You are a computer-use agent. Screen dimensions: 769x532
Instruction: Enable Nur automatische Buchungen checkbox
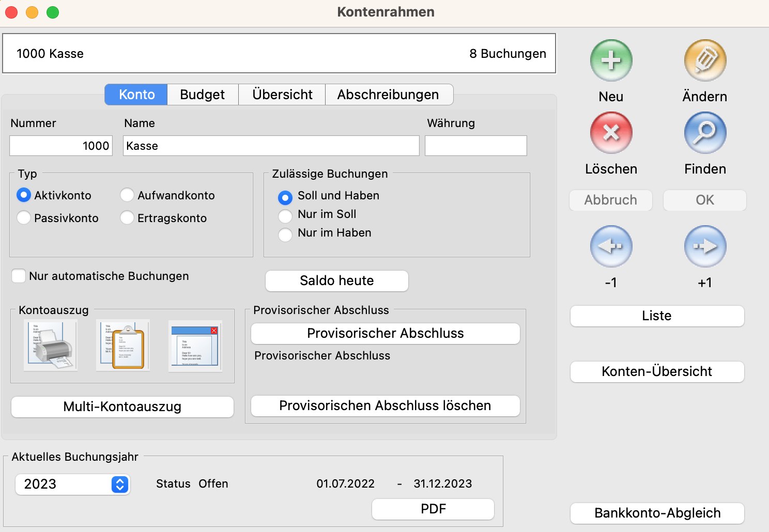pos(19,276)
